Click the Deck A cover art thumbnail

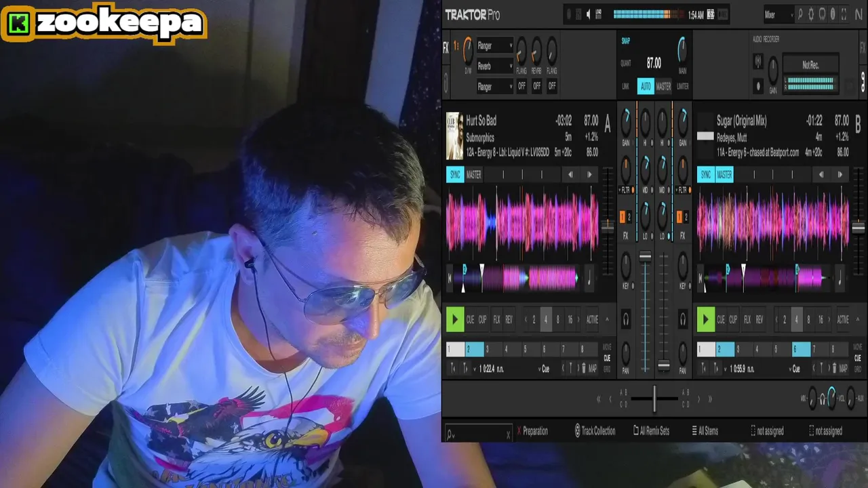454,136
